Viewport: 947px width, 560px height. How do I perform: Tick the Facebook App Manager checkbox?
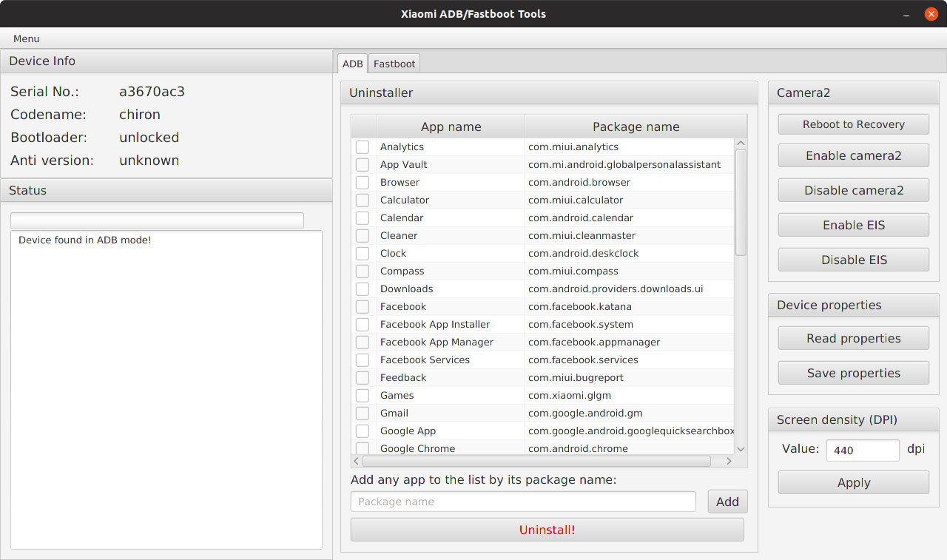[363, 343]
